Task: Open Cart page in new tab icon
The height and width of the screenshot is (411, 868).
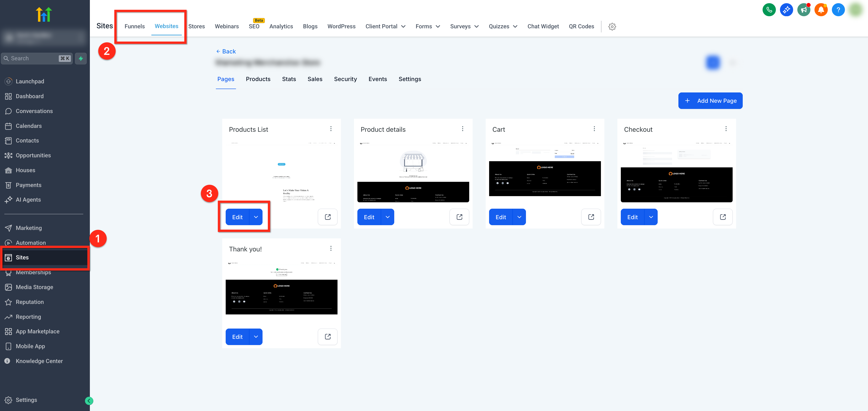Action: [591, 217]
